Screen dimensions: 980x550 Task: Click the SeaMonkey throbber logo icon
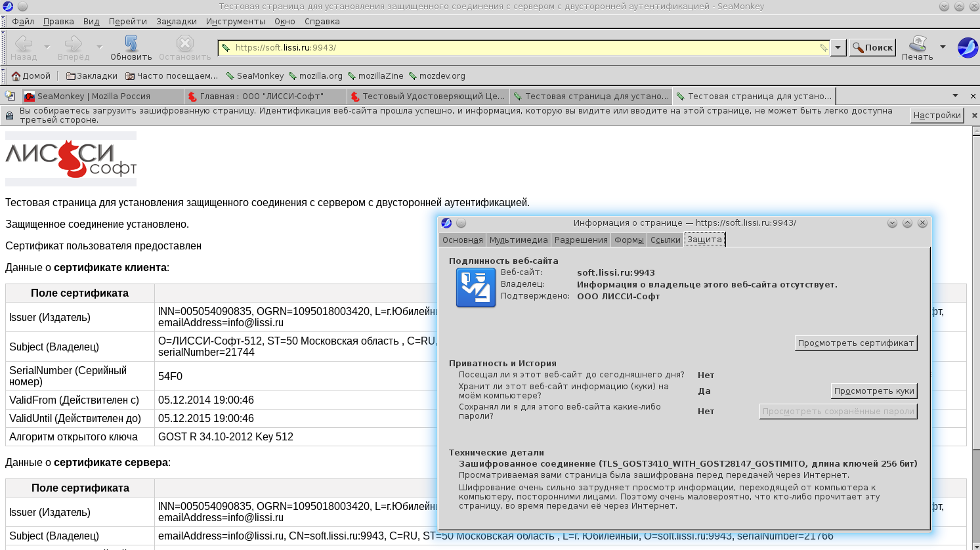[967, 47]
